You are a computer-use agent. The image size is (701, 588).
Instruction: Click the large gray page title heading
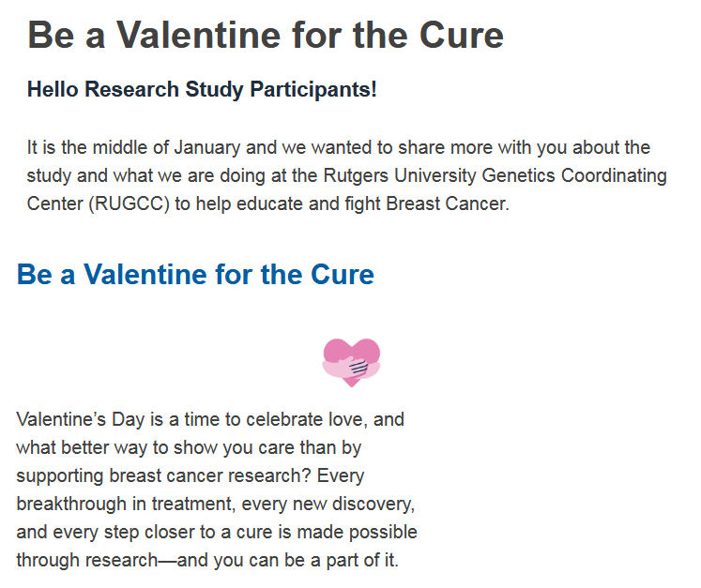[266, 35]
